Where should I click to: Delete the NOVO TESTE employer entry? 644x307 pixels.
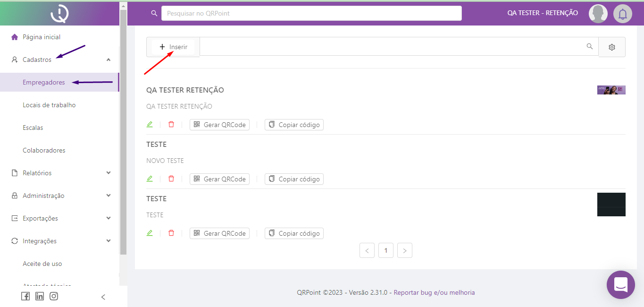coord(171,179)
